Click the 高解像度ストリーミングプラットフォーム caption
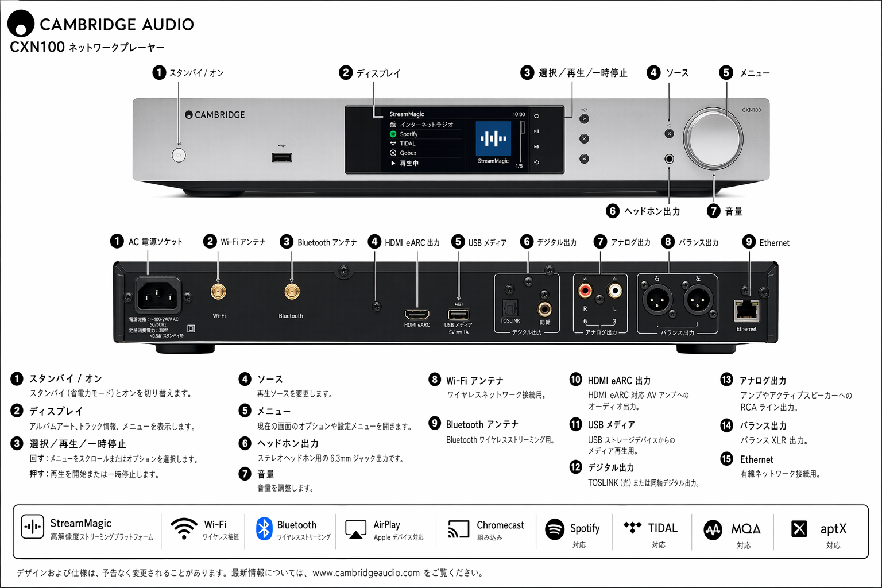882x588 pixels. tap(102, 537)
